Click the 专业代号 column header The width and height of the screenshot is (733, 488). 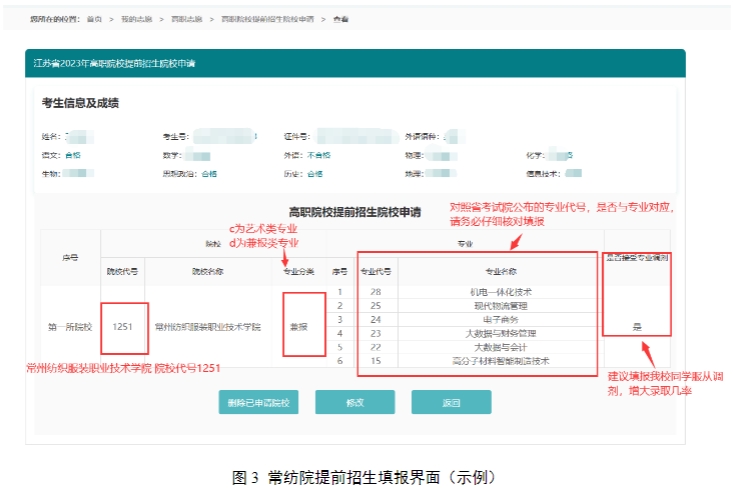pos(376,271)
